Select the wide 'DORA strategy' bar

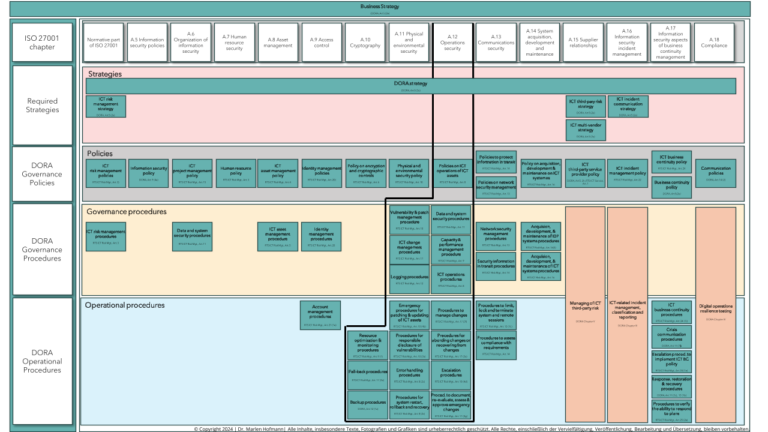pyautogui.click(x=410, y=86)
